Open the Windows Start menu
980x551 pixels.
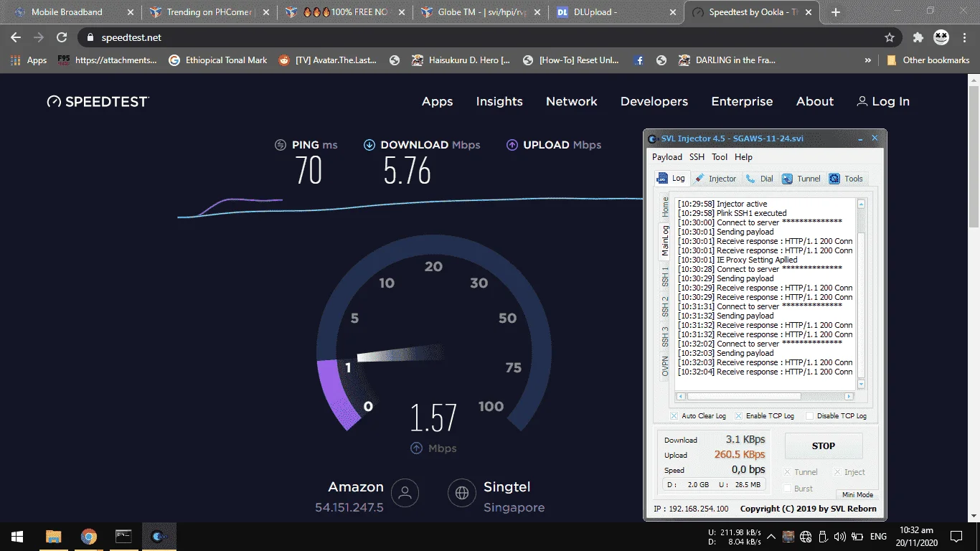tap(17, 536)
